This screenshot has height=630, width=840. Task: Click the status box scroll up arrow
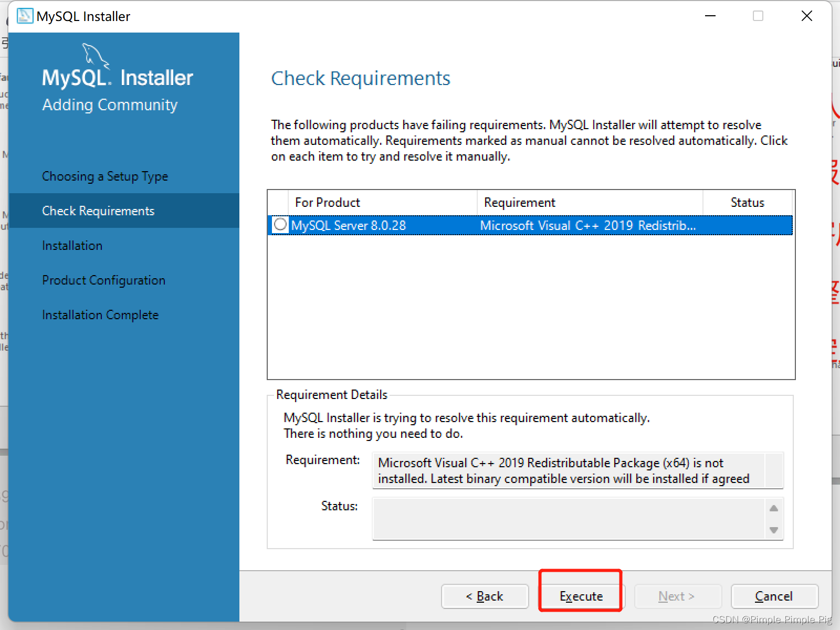774,508
